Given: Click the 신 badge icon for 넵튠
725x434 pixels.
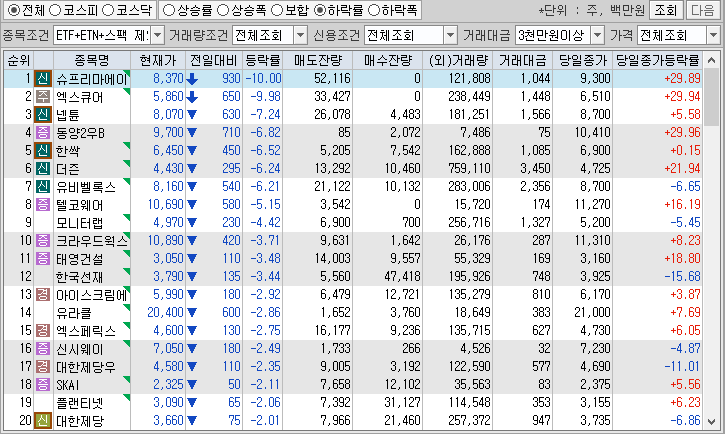Looking at the screenshot, I should tap(43, 115).
